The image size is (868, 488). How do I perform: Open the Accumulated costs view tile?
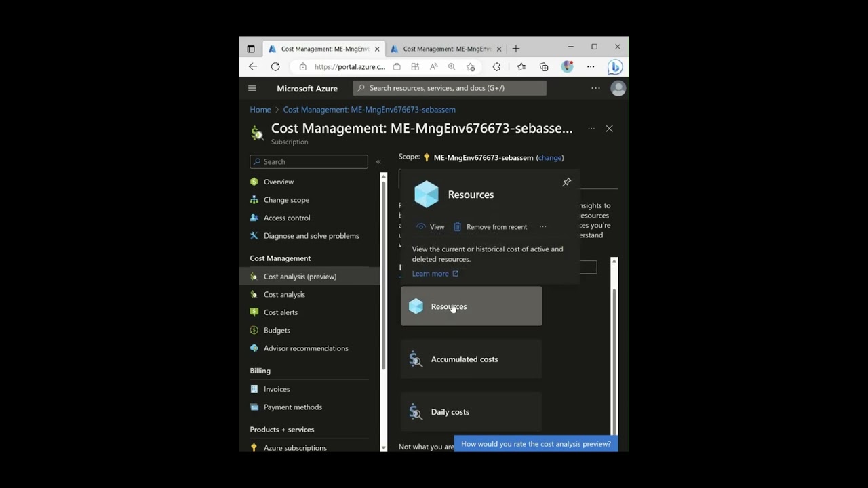(x=471, y=359)
